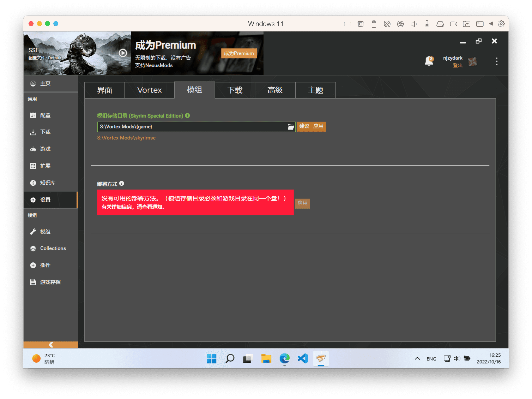
Task: Open the 主页 dashboard icon in sidebar
Action: pyautogui.click(x=33, y=84)
